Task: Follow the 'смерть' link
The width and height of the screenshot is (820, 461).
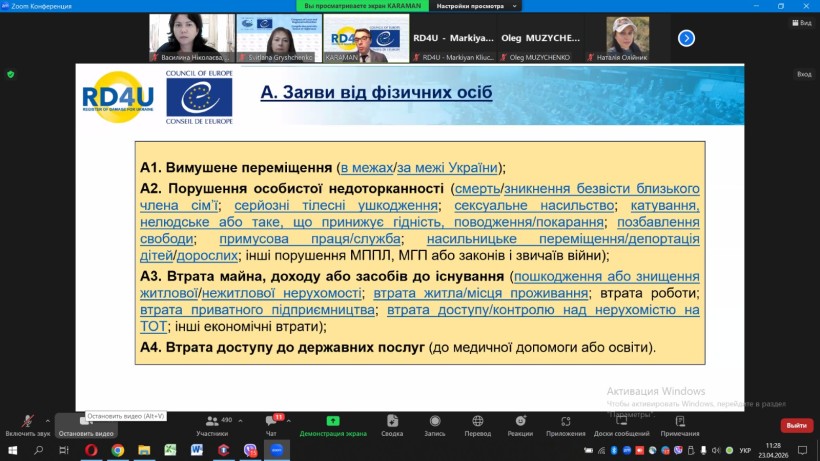Action: tap(477, 189)
